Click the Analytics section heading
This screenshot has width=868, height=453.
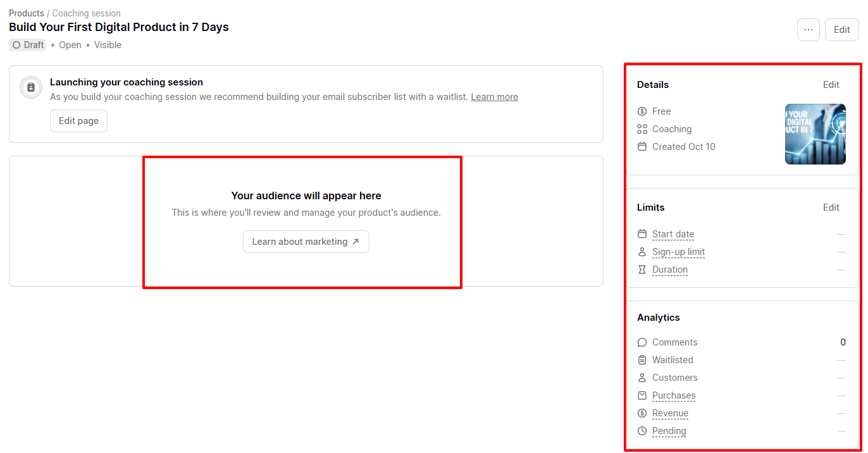(x=659, y=318)
